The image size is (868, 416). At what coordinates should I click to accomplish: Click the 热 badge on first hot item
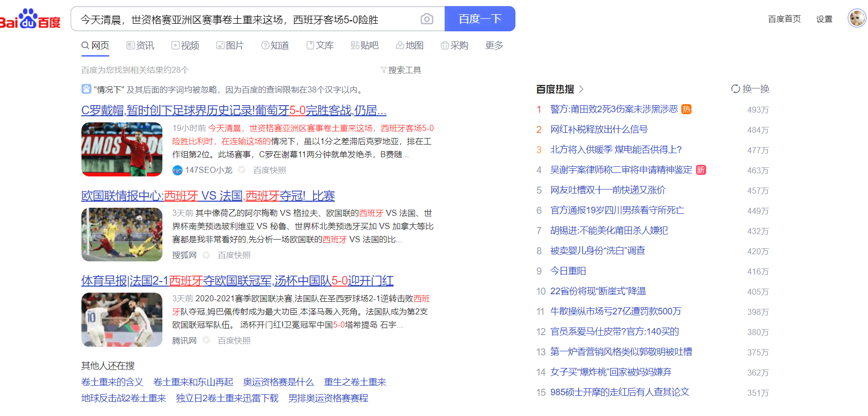click(686, 109)
